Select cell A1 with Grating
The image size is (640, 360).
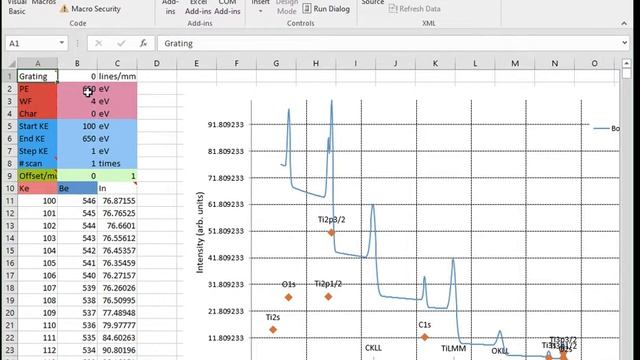38,76
